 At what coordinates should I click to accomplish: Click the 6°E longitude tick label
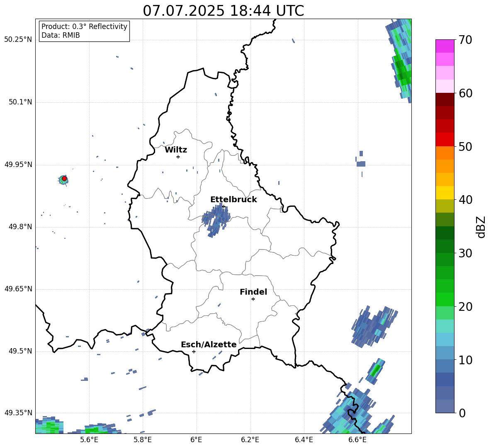coord(196,440)
